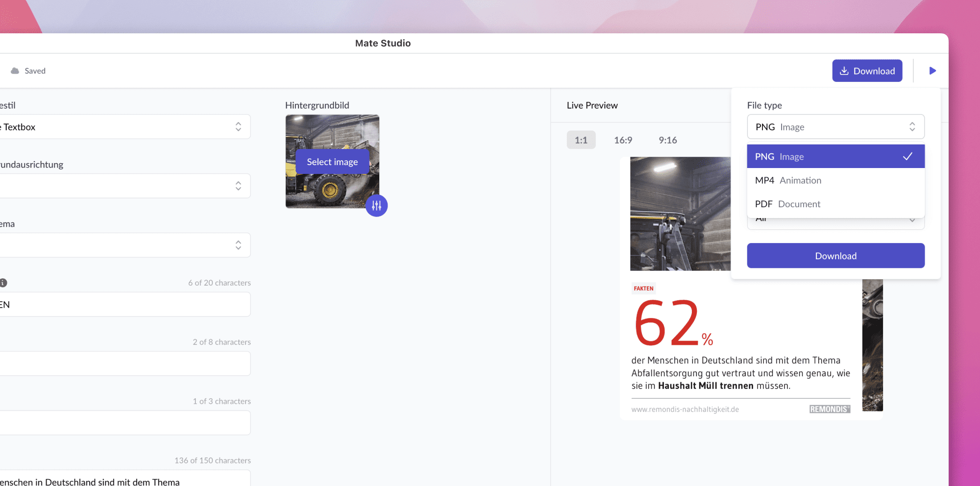Click the 1 of 3 characters input field
Image resolution: width=980 pixels, height=486 pixels.
(x=125, y=423)
